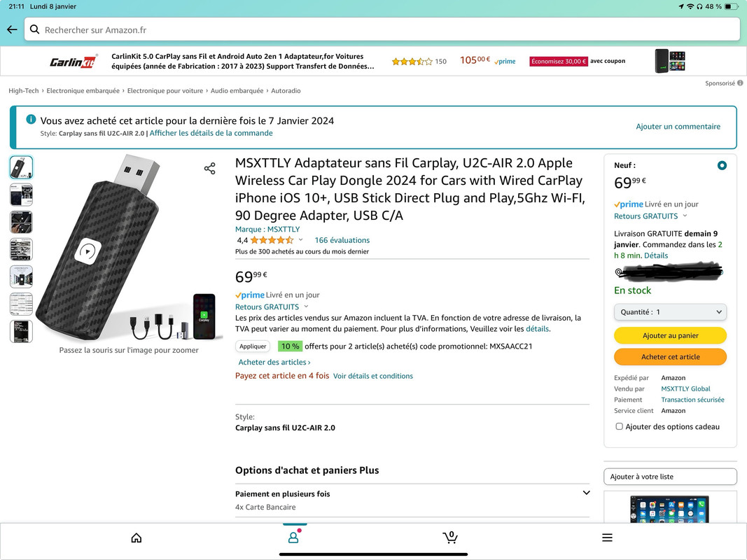Viewport: 747px width, 560px height.
Task: Expand the star rating chevron
Action: [300, 239]
